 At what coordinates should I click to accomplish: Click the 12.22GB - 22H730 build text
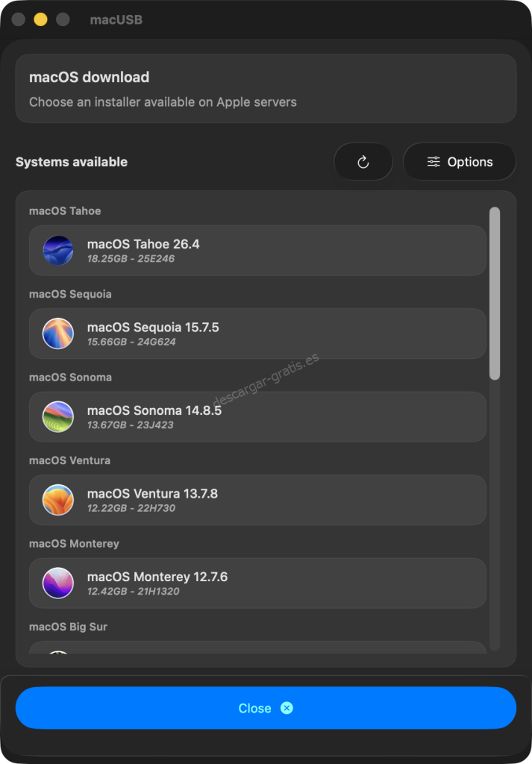coord(131,509)
